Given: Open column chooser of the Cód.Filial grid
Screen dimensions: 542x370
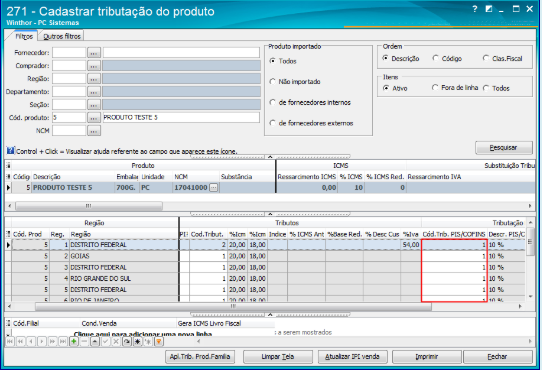Looking at the screenshot, I should point(8,323).
